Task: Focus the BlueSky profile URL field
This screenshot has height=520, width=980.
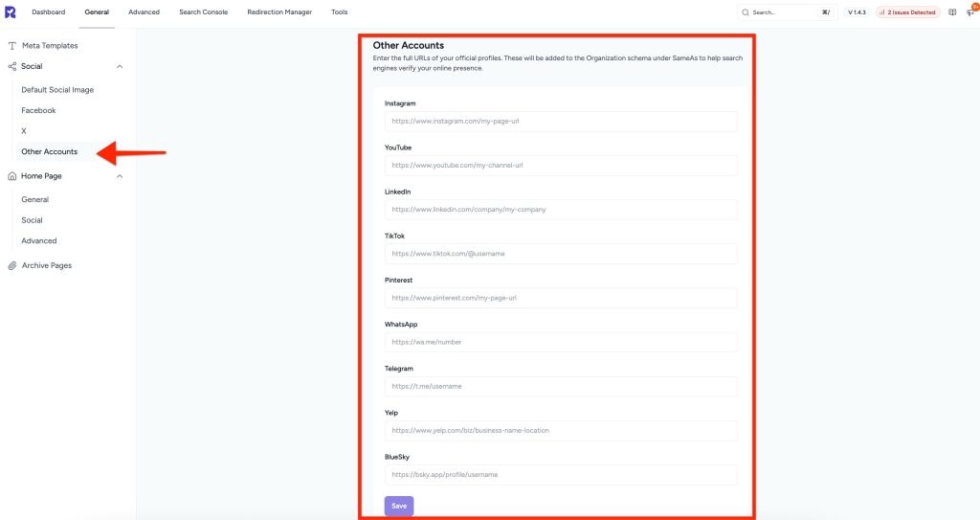Action: (x=561, y=475)
